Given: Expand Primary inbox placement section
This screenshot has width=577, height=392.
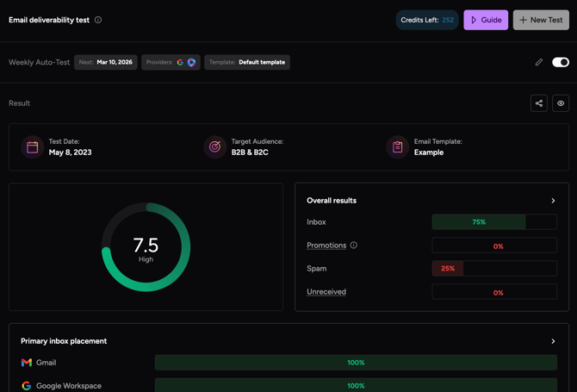Looking at the screenshot, I should (x=553, y=341).
